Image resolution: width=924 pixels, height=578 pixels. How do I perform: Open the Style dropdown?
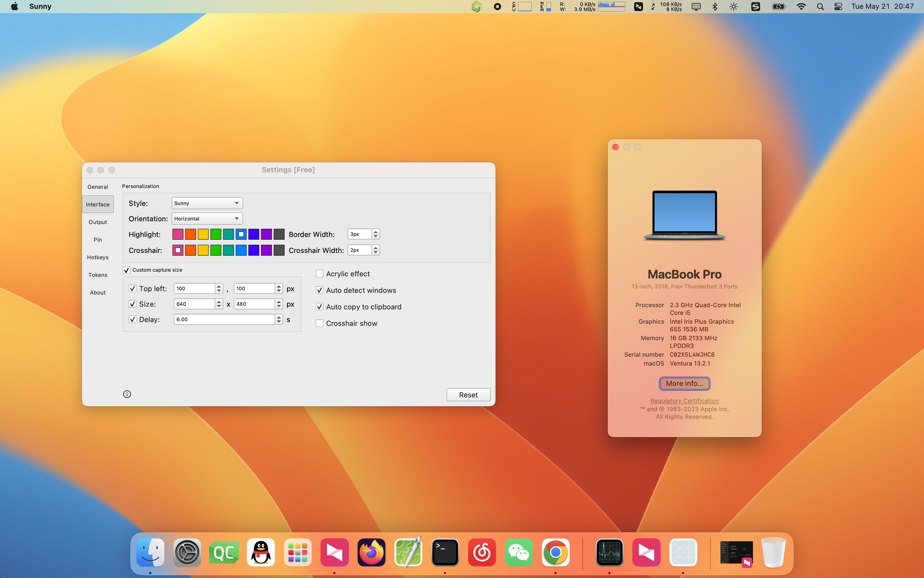[x=207, y=203]
